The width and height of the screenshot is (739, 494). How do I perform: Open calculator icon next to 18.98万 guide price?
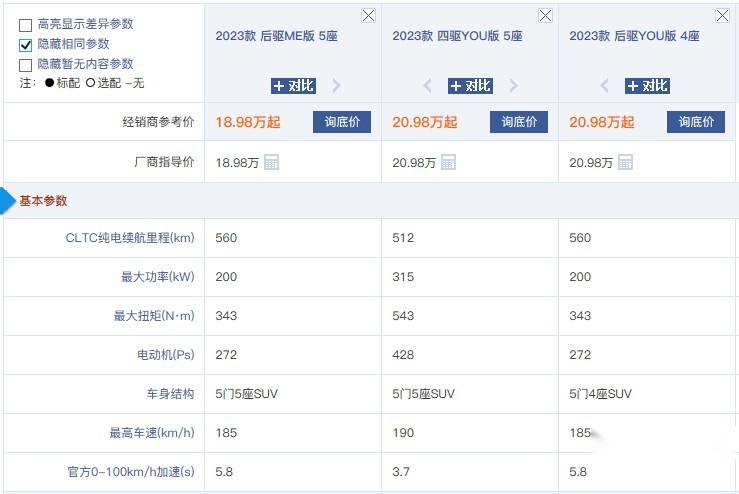pos(271,162)
